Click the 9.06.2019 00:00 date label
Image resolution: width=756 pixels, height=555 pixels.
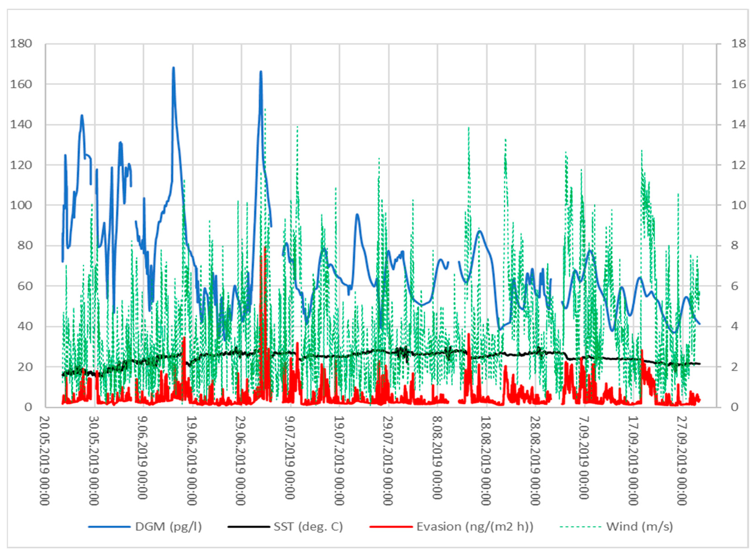coord(143,458)
